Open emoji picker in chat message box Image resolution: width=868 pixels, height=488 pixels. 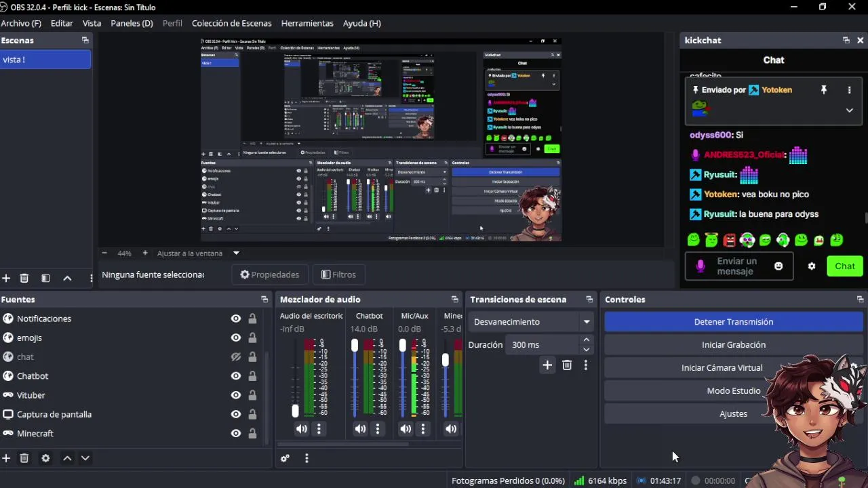(x=778, y=266)
